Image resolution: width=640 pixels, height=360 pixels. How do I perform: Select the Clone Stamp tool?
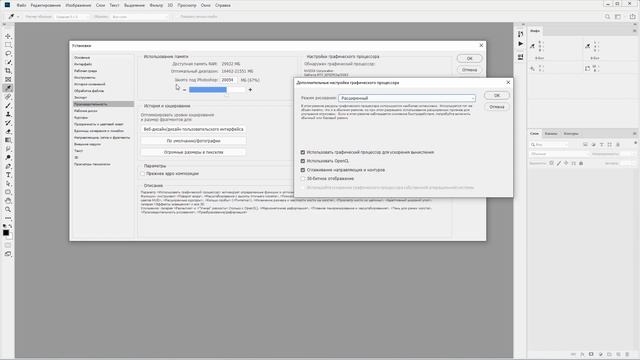click(x=8, y=114)
